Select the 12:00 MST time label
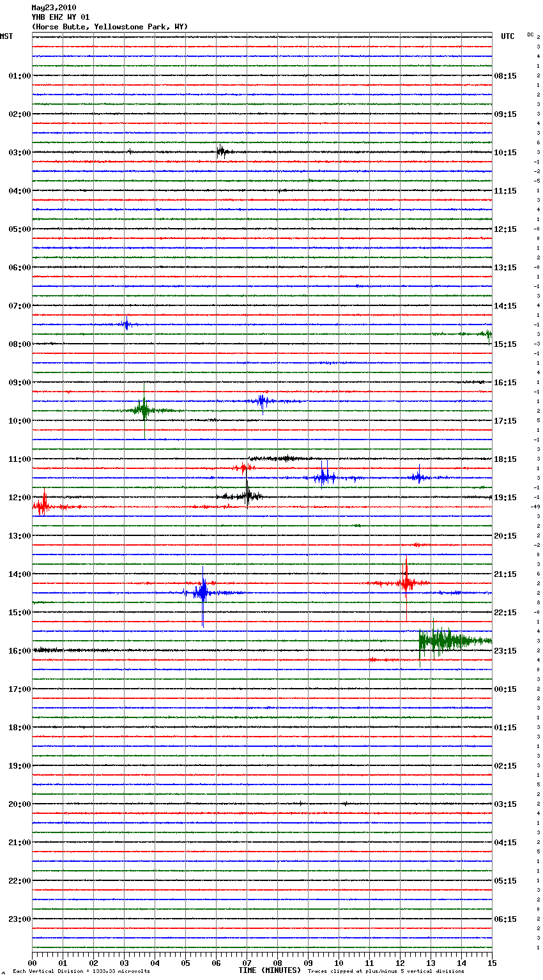Viewport: 543px width, 980px height. pyautogui.click(x=20, y=498)
